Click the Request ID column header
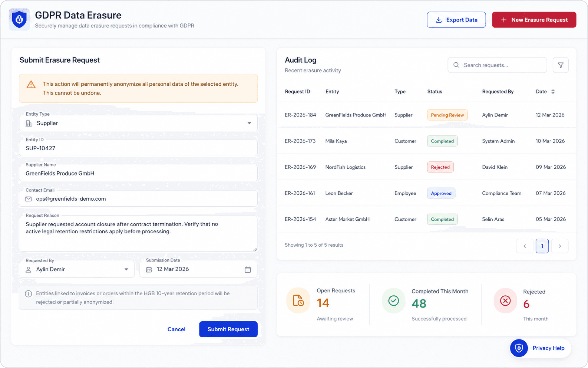 297,92
